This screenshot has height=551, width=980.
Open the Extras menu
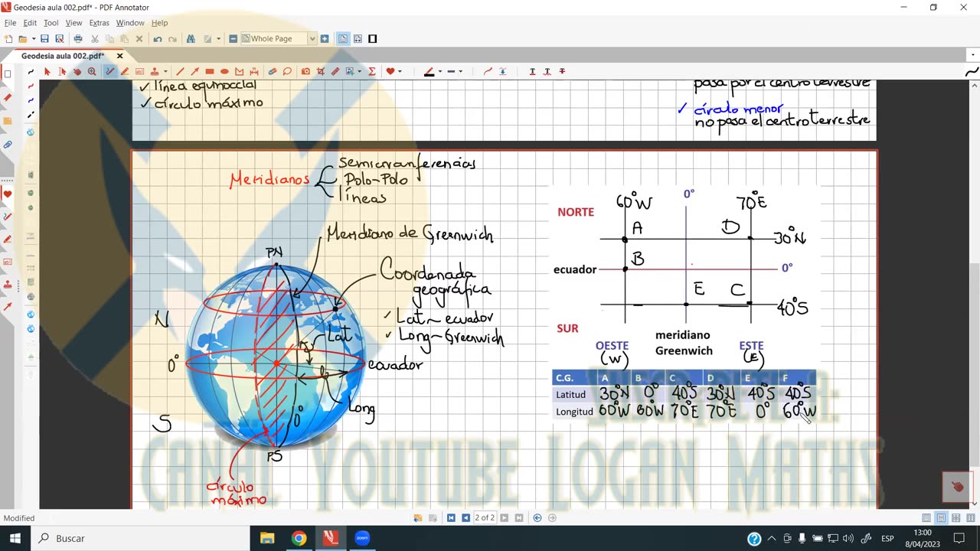tap(99, 23)
